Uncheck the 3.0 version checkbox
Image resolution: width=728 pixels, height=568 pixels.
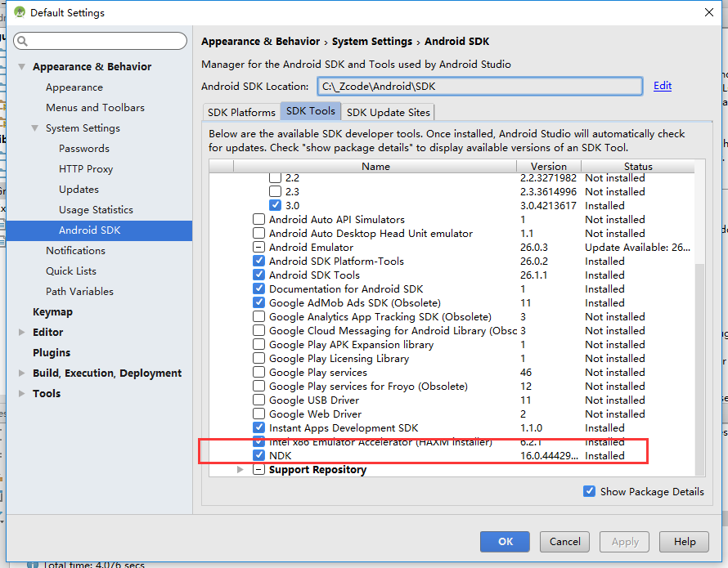275,205
